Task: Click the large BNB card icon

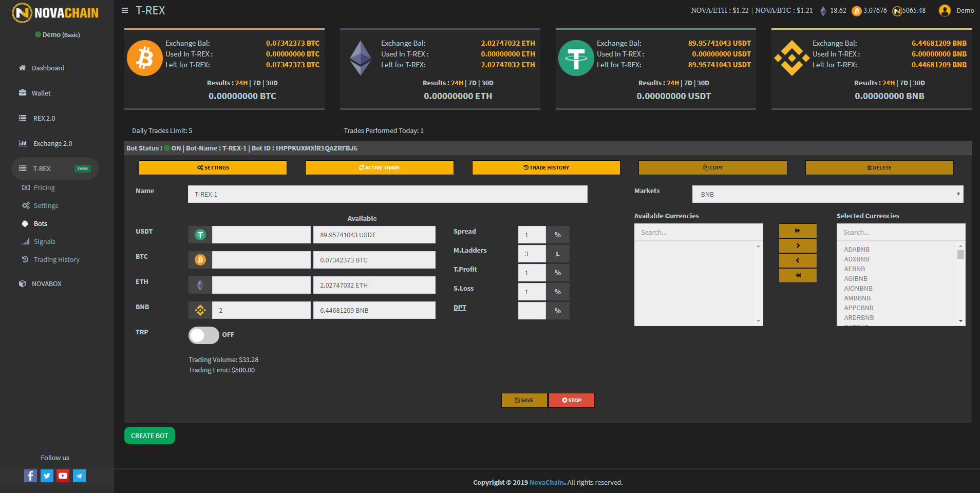Action: [x=792, y=58]
